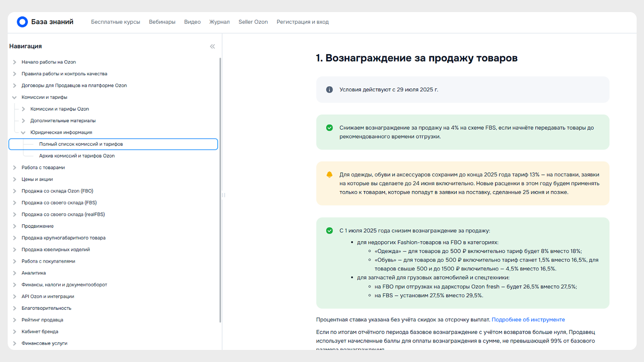Open 'Дополнительные материалы' tree label
The height and width of the screenshot is (362, 644).
tap(63, 121)
